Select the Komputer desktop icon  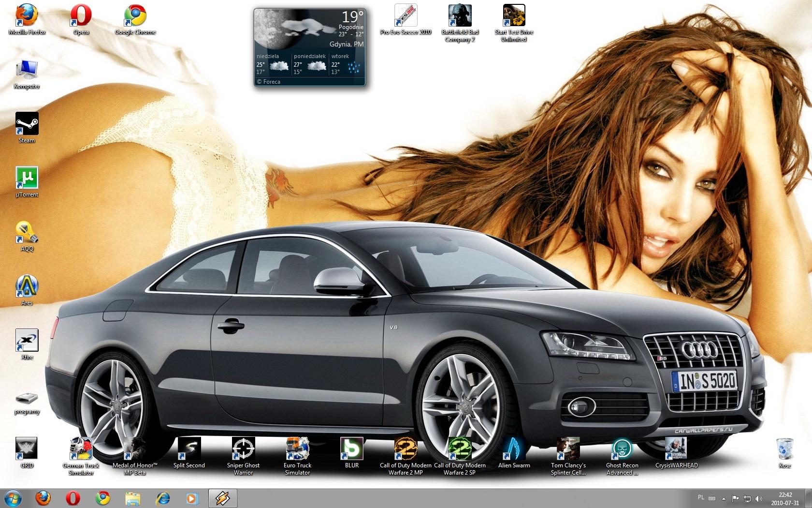pyautogui.click(x=27, y=74)
